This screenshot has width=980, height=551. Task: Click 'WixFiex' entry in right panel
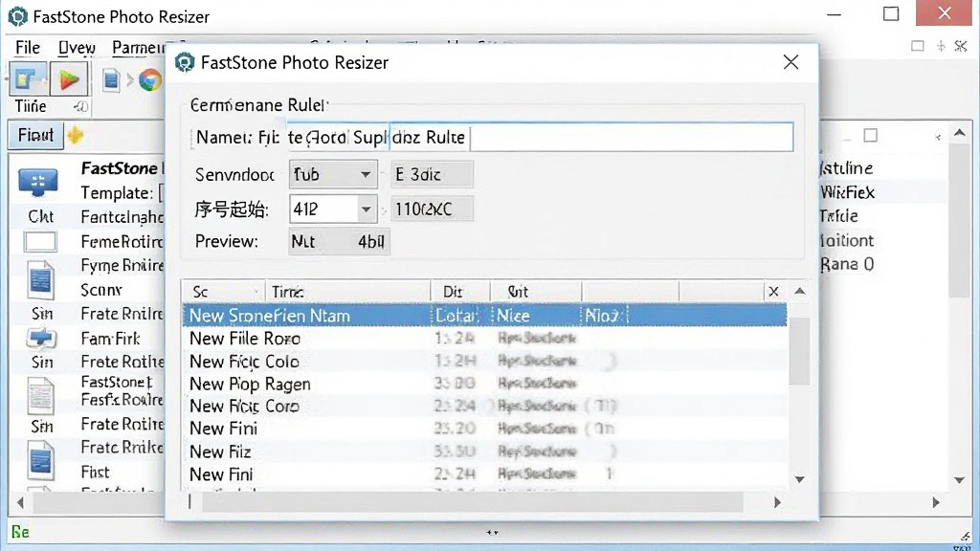(x=847, y=192)
